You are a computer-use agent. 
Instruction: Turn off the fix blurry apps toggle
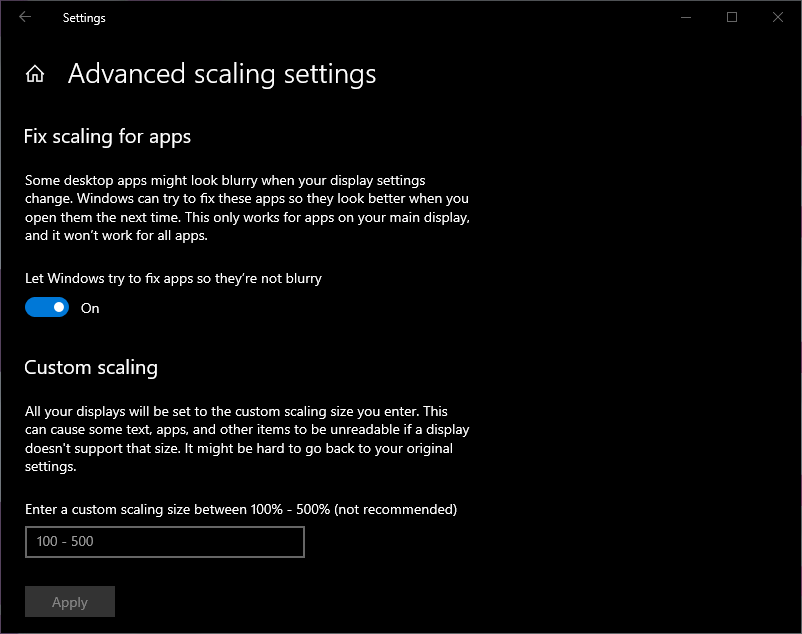pyautogui.click(x=47, y=308)
